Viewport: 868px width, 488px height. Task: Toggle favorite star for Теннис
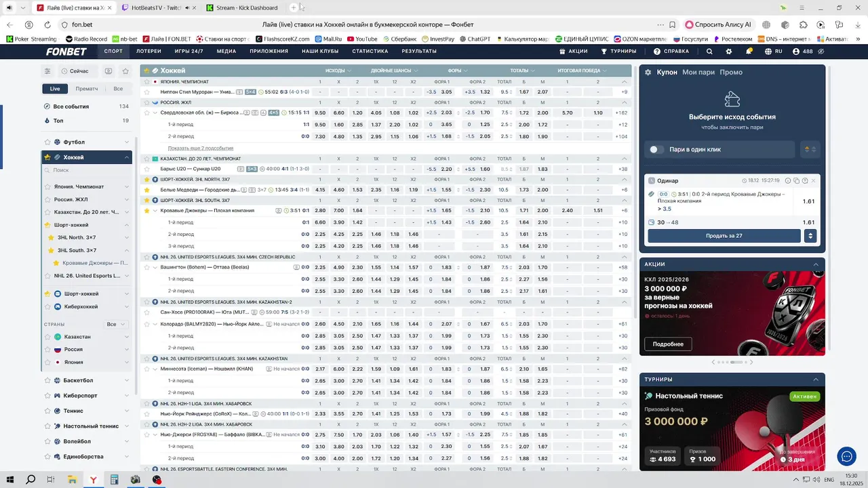point(47,411)
